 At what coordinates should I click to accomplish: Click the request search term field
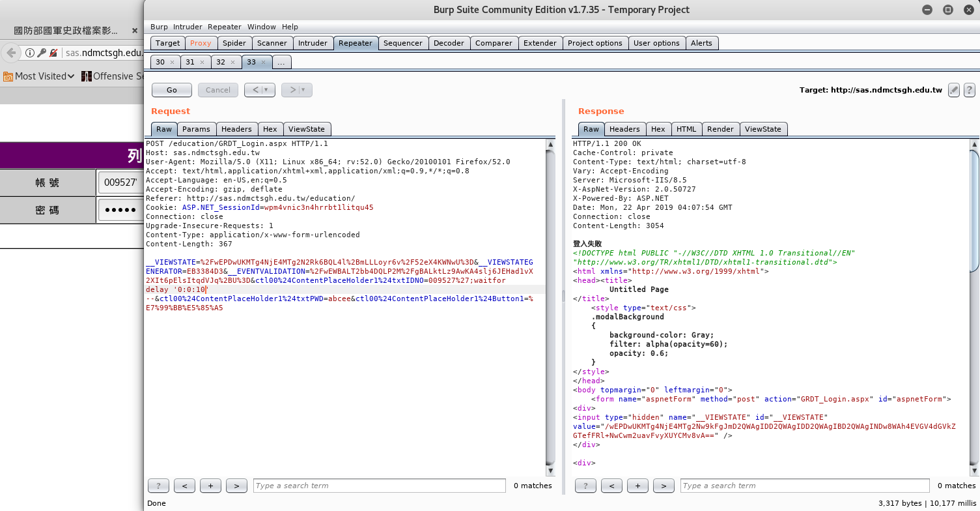[380, 486]
